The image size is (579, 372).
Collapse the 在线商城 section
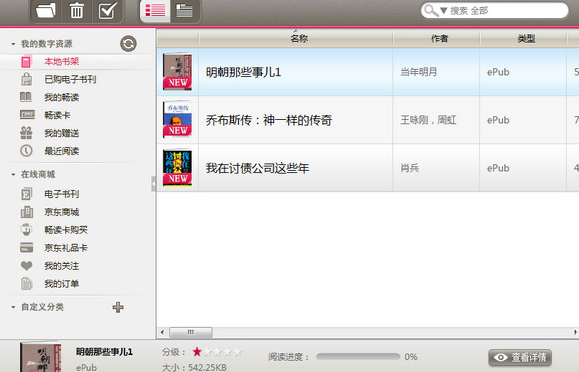[x=13, y=174]
